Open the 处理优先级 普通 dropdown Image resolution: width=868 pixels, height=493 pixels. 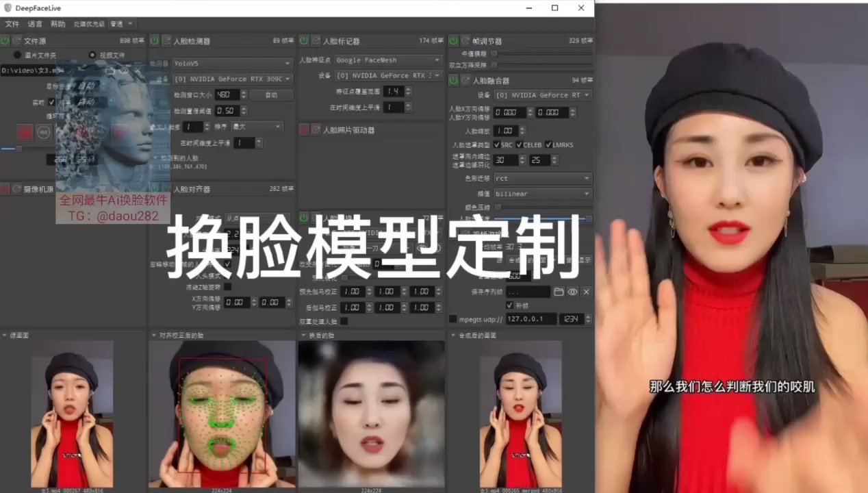122,24
